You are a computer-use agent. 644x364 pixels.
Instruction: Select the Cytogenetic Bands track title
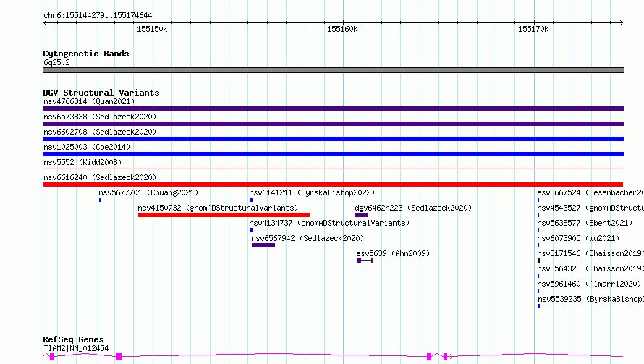click(x=86, y=54)
